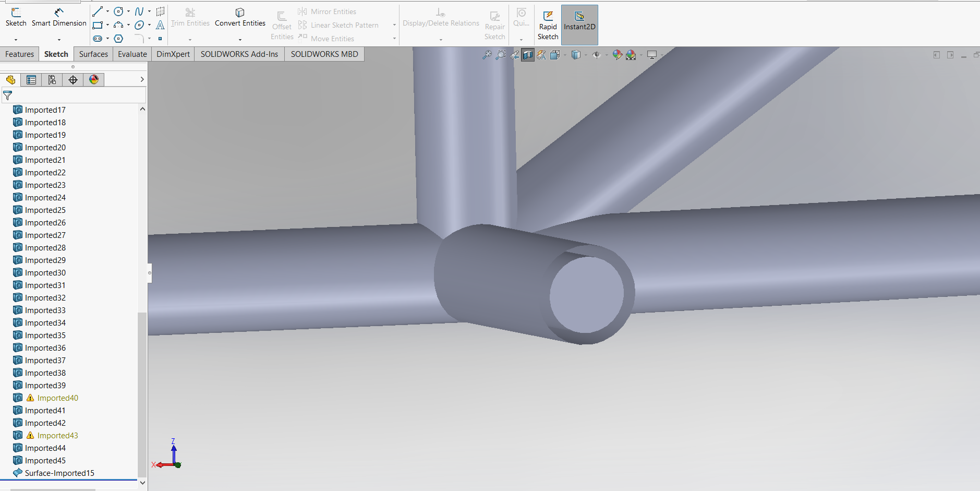Click the feature tree scroll-up arrow

[x=142, y=109]
